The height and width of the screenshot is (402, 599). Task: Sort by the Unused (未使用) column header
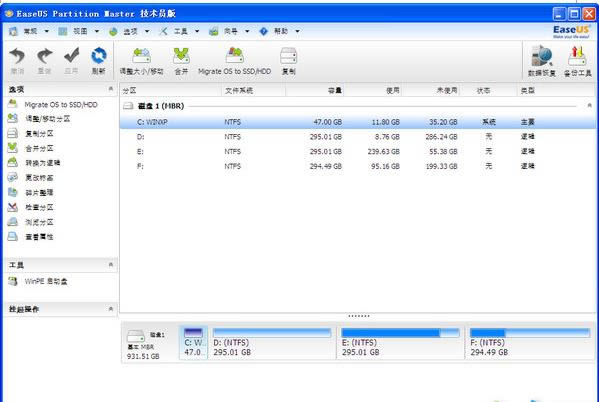click(x=431, y=91)
